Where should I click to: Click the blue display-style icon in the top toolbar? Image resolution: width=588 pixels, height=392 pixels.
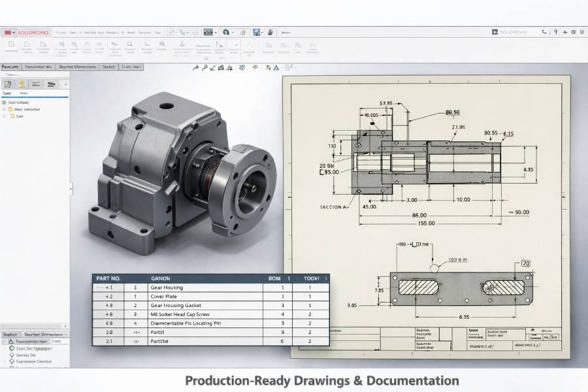(257, 32)
